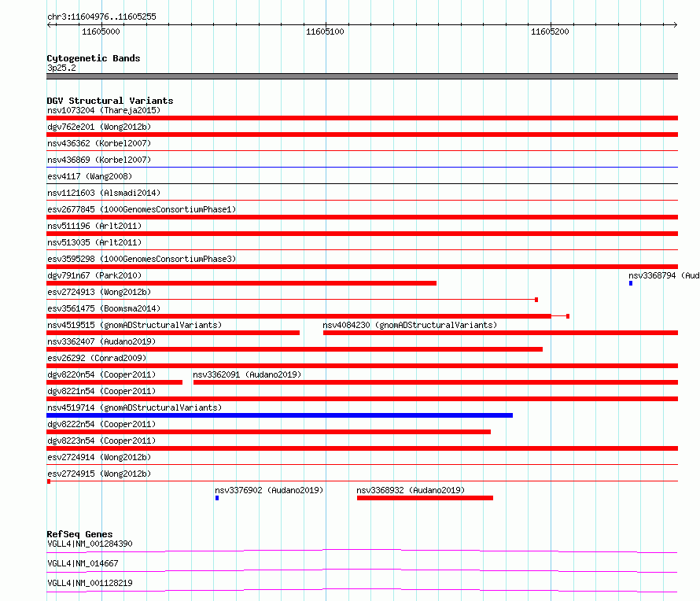Click the 11605200 ruler position

point(550,31)
